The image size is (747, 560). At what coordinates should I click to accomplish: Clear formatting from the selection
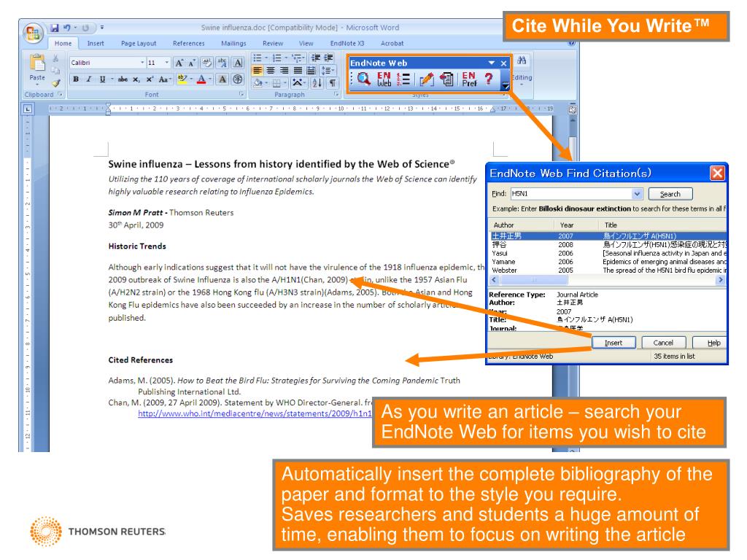click(206, 63)
